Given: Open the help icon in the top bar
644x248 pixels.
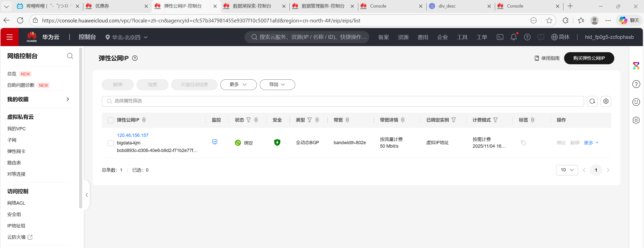Looking at the screenshot, I should pos(527,37).
